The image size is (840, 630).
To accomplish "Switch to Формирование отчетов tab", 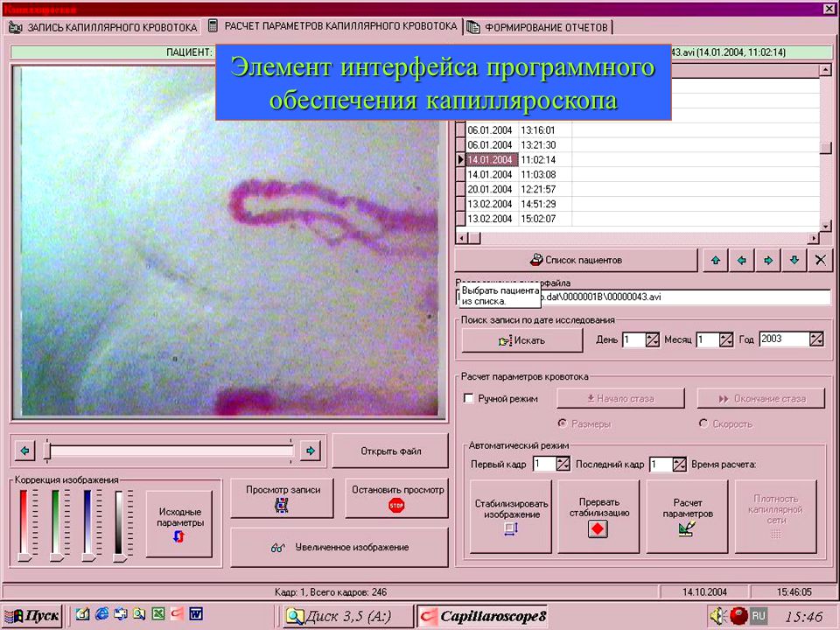I will (x=539, y=27).
